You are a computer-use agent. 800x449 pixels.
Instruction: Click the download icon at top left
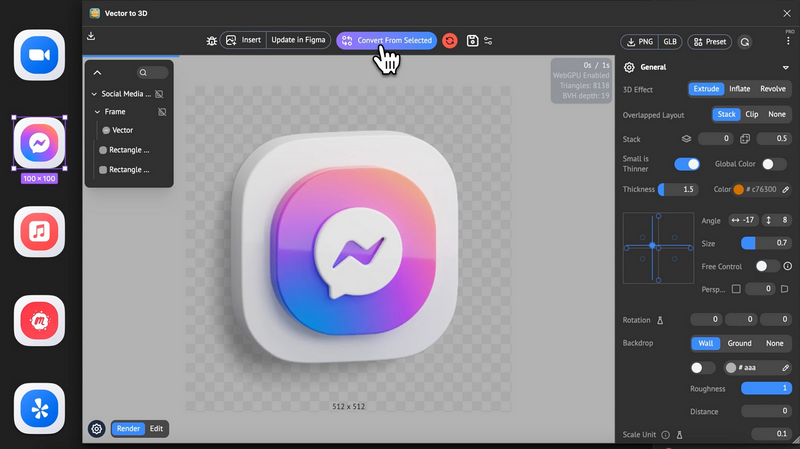pyautogui.click(x=91, y=36)
